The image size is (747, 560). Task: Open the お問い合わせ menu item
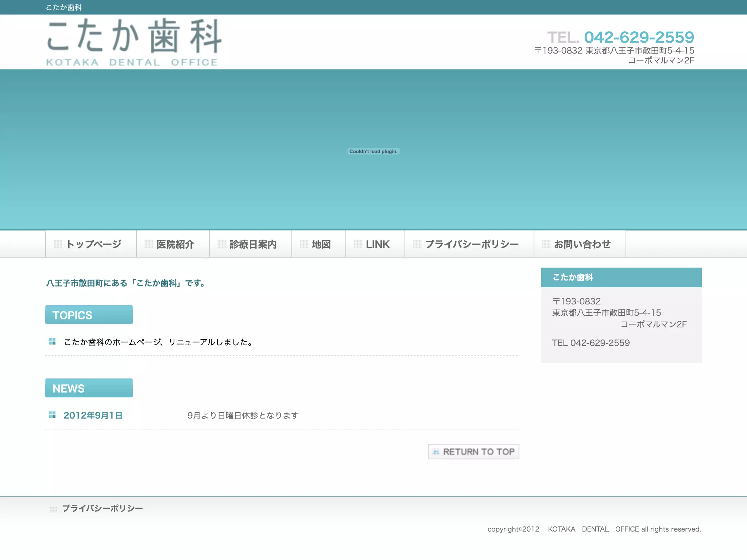580,244
